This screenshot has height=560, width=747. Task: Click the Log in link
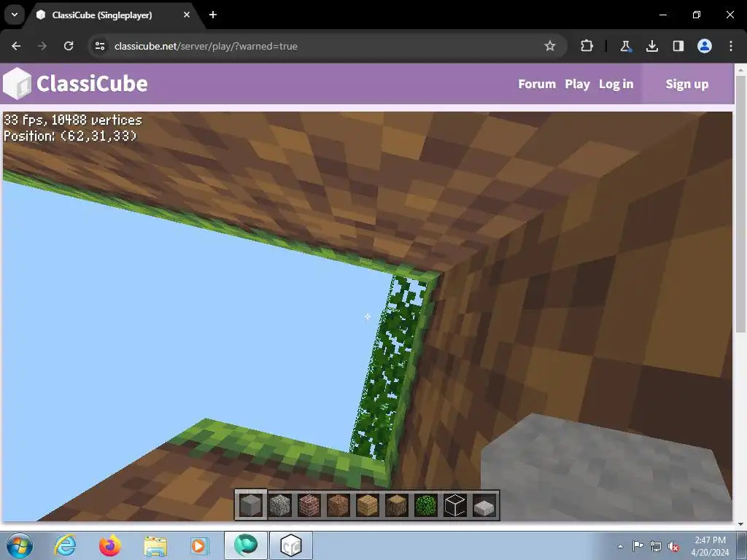616,85
